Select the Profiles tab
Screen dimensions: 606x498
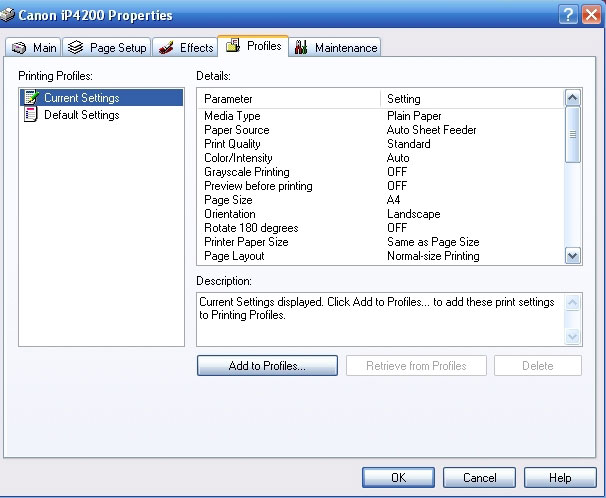253,46
